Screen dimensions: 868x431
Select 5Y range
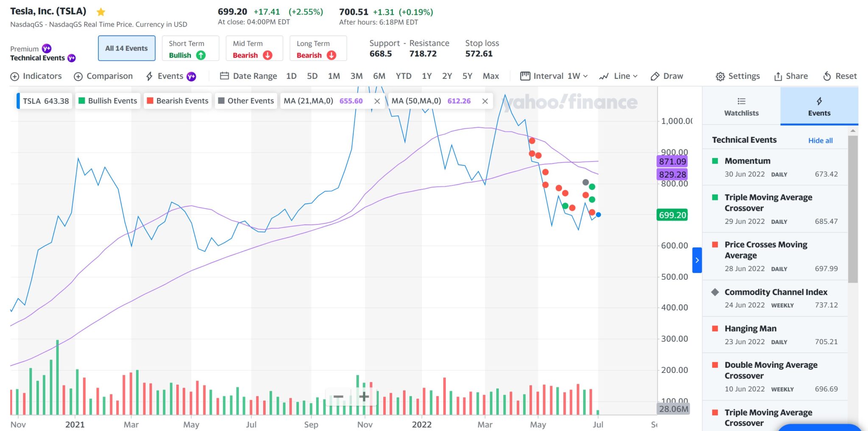point(467,76)
